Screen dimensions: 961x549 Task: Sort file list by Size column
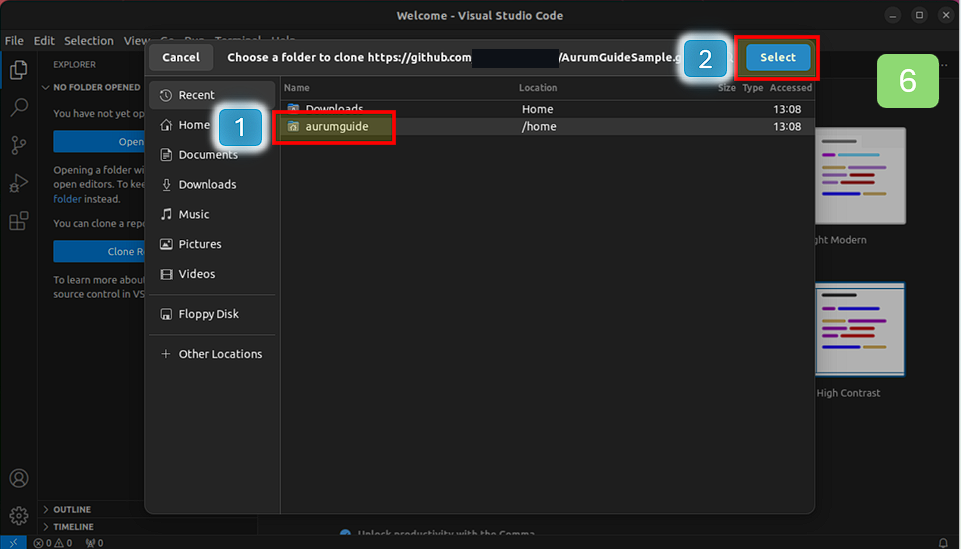727,88
